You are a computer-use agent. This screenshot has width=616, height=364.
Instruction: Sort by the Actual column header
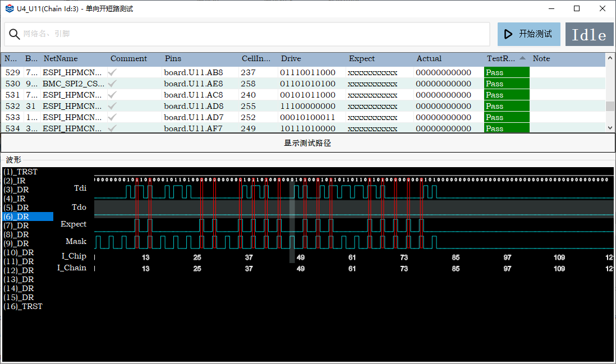tap(429, 59)
